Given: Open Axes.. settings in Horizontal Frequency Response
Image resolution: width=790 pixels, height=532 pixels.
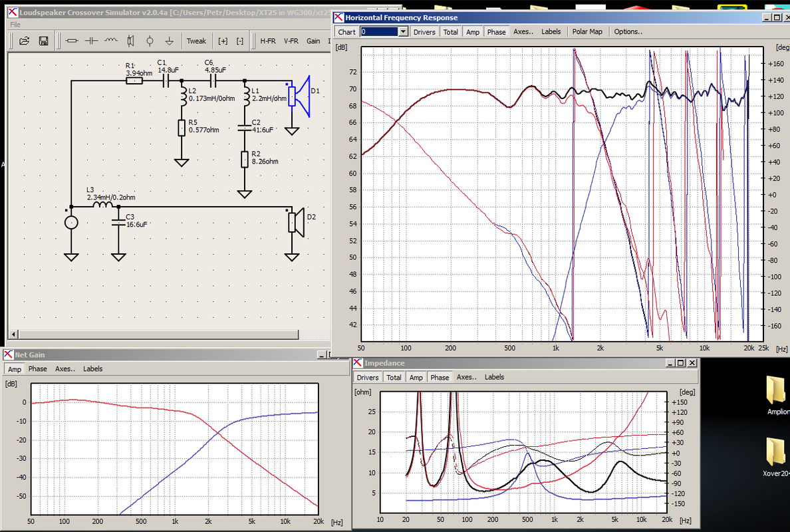Looking at the screenshot, I should coord(523,31).
